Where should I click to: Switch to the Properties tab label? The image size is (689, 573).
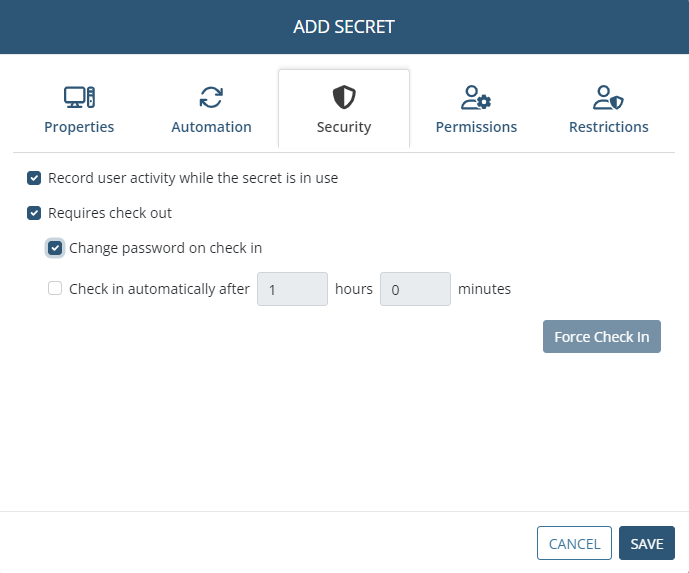point(79,127)
